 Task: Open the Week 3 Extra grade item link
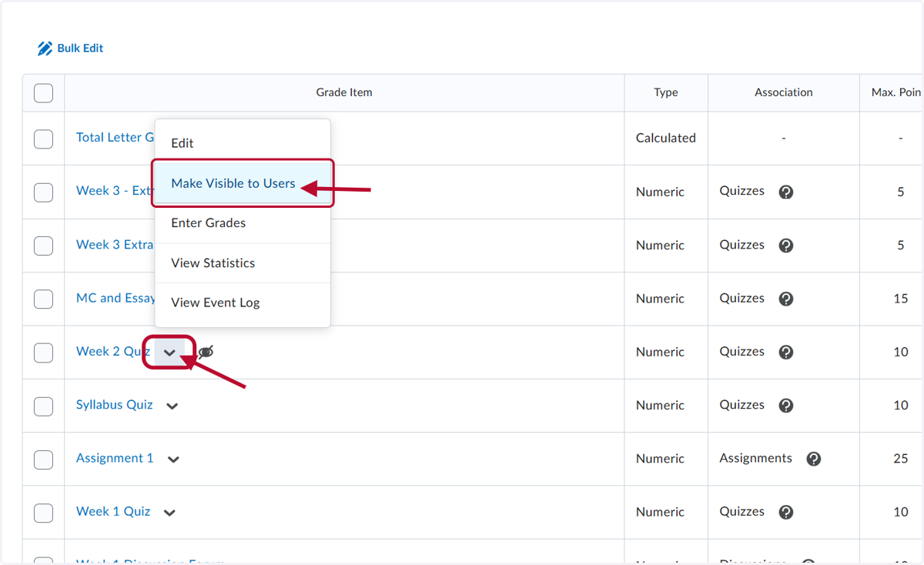pos(115,245)
